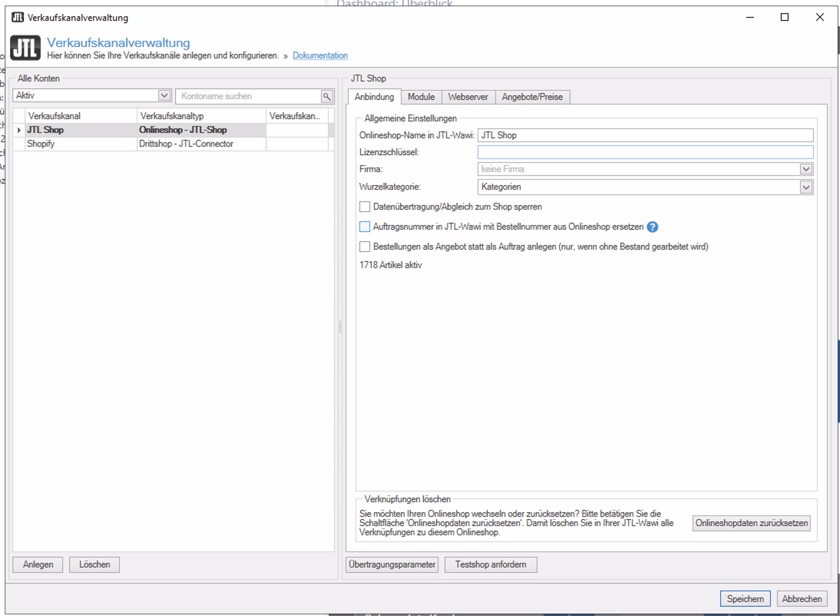Click the Löschen button
The width and height of the screenshot is (840, 616).
coord(94,565)
